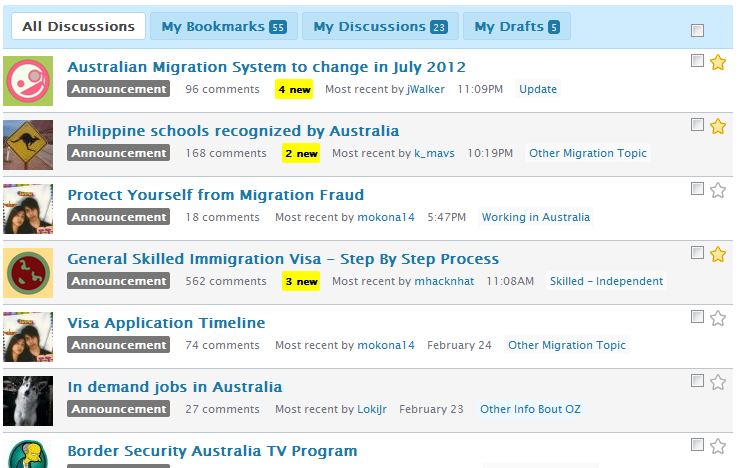The image size is (740, 468).
Task: Open Visa Application Timeline thread
Action: click(x=166, y=323)
